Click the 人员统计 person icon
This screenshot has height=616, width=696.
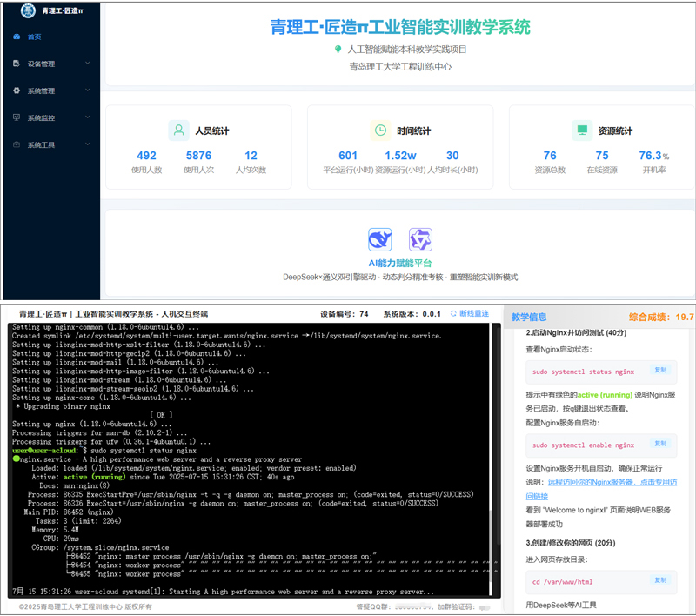178,131
